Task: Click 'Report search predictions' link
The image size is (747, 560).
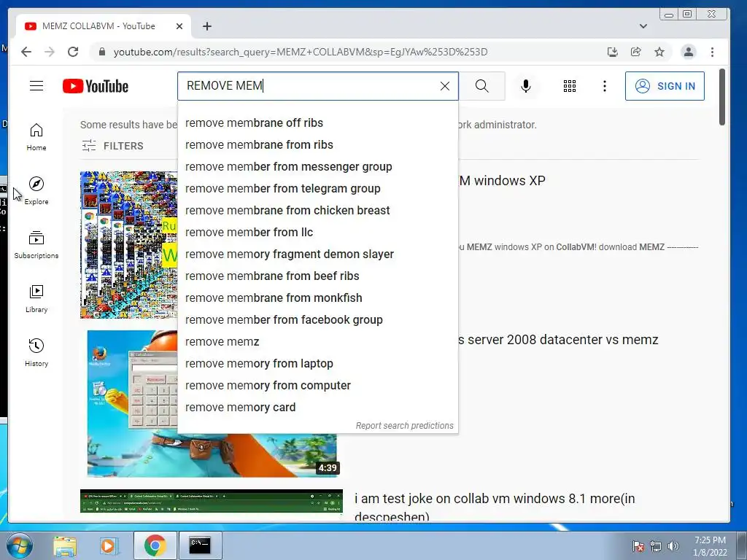Action: coord(404,426)
